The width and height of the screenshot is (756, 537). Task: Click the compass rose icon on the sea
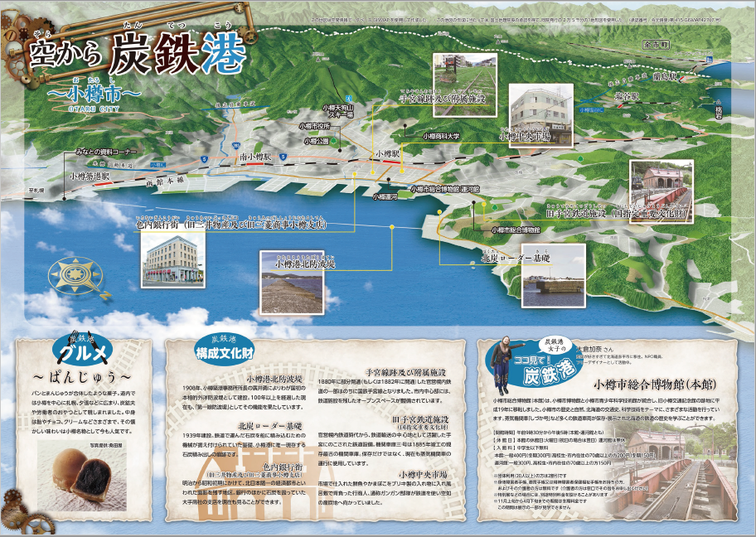[76, 277]
